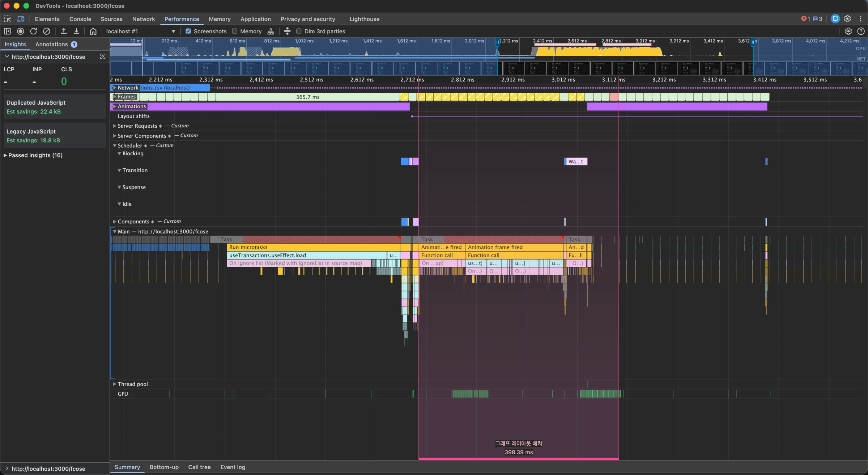
Task: Switch to the Network panel tab
Action: click(143, 19)
